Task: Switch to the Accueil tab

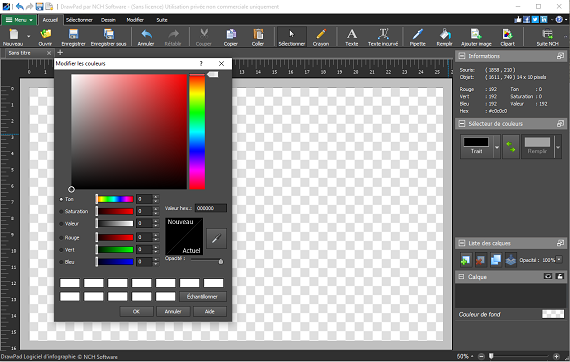Action: coord(50,20)
